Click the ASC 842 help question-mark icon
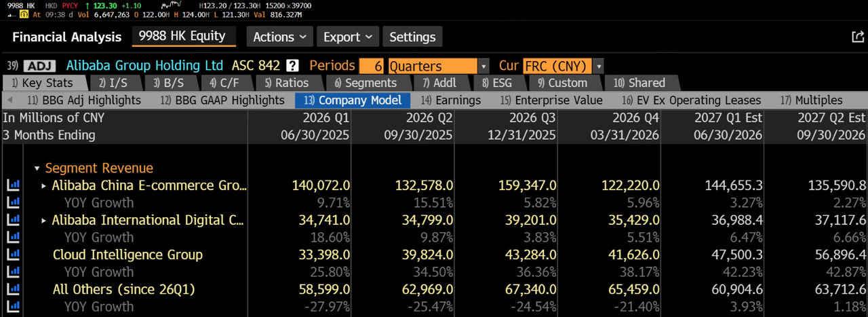 pos(292,66)
